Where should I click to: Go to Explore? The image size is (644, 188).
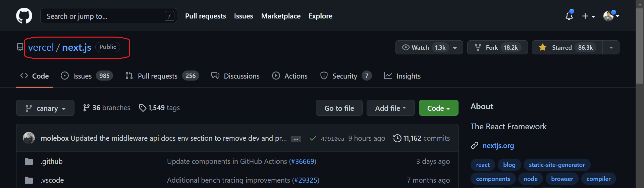(320, 16)
